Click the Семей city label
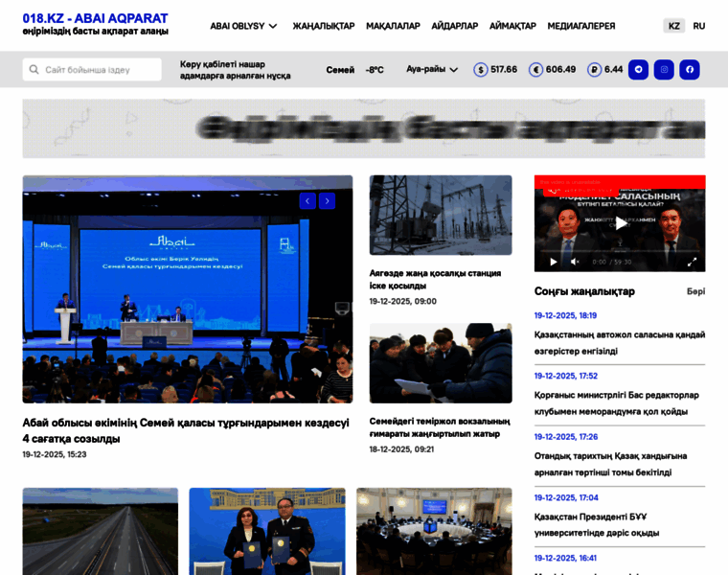The image size is (728, 575). 340,70
